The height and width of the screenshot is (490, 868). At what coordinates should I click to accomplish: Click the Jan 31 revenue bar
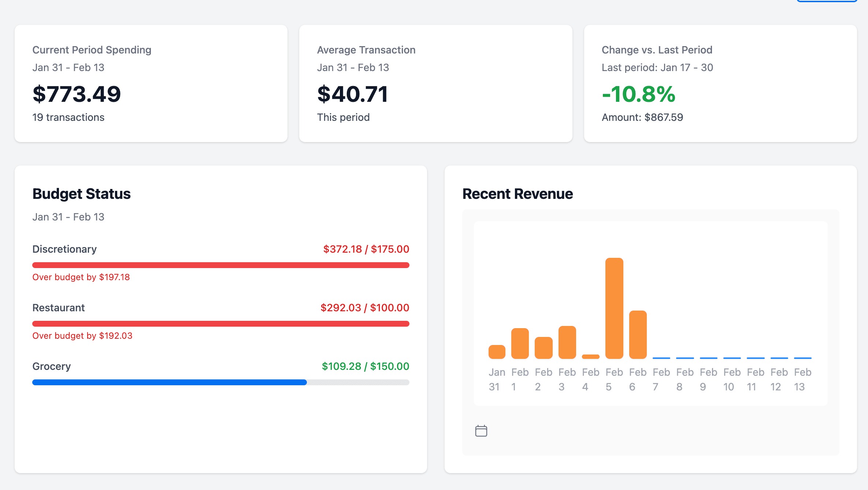pyautogui.click(x=497, y=352)
